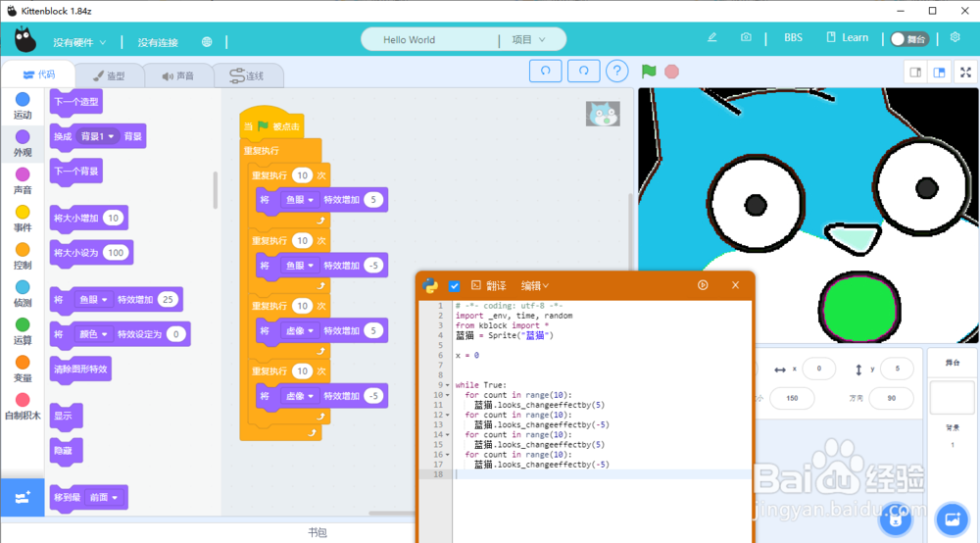
Task: Start the program with green flag
Action: click(x=649, y=72)
